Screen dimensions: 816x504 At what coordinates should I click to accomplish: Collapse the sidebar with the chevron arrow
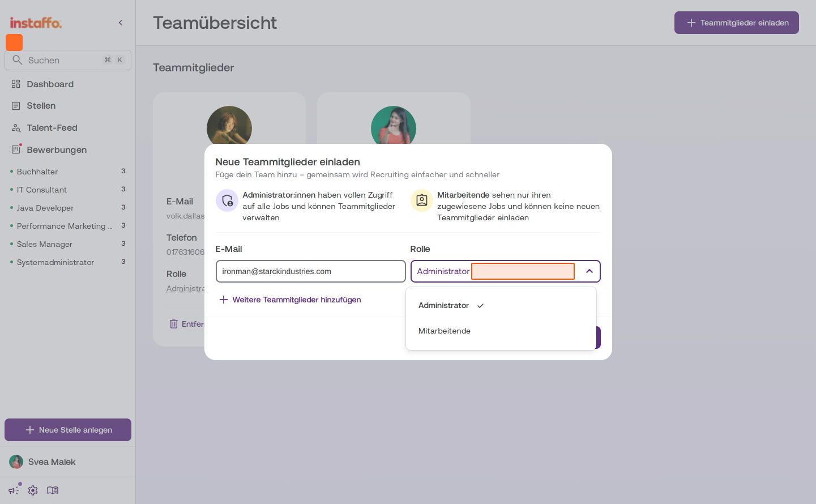[120, 23]
